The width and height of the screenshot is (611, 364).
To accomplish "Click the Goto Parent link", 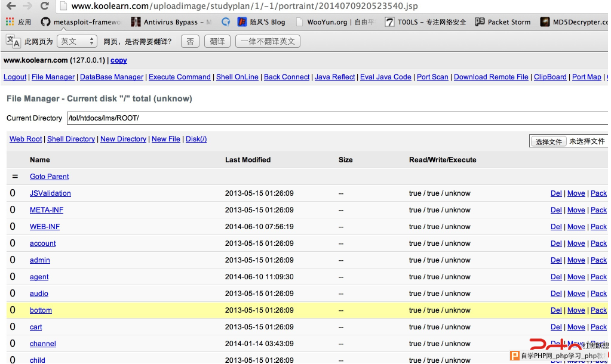I will (x=49, y=177).
